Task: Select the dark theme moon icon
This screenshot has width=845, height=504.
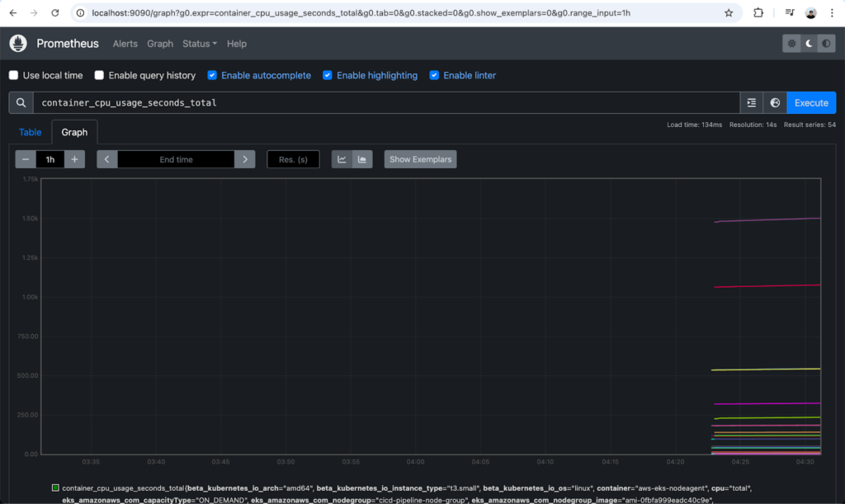Action: coord(810,44)
